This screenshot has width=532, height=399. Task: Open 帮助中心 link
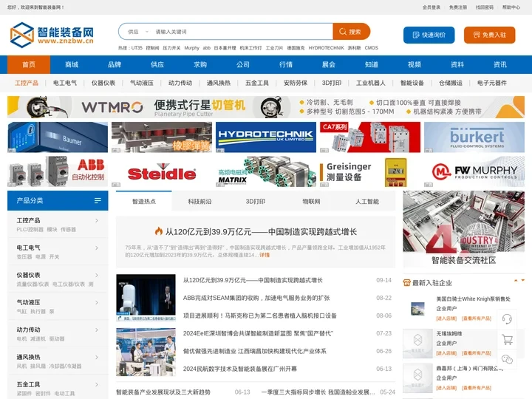point(511,7)
